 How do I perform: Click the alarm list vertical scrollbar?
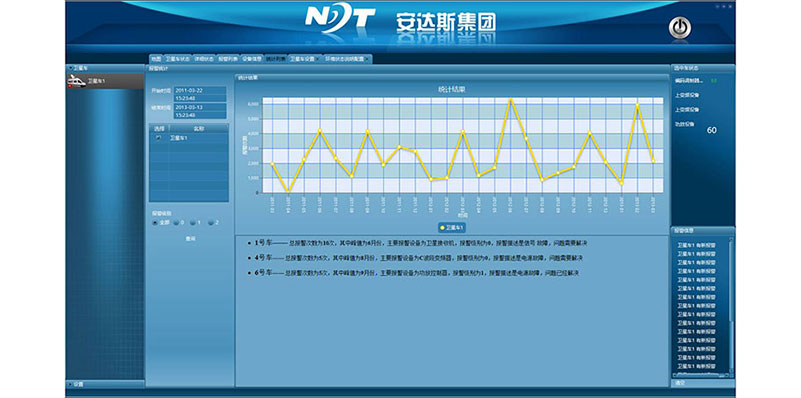[x=731, y=307]
